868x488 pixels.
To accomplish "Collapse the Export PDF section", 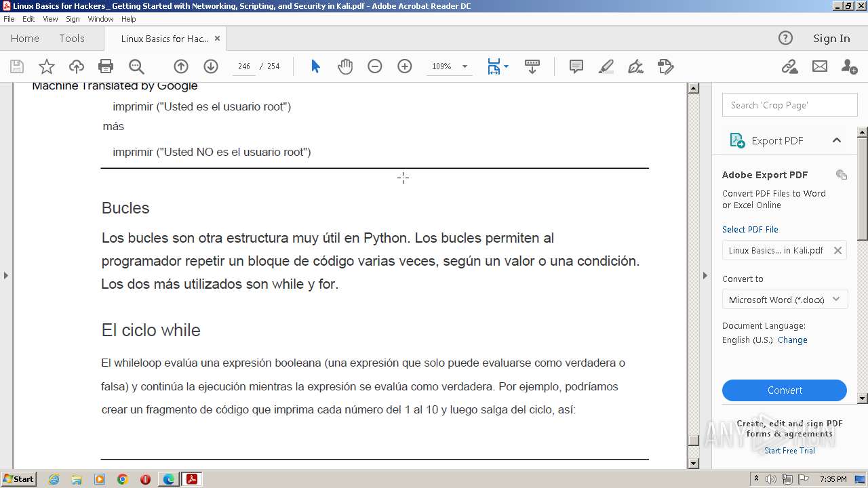I will (x=837, y=140).
